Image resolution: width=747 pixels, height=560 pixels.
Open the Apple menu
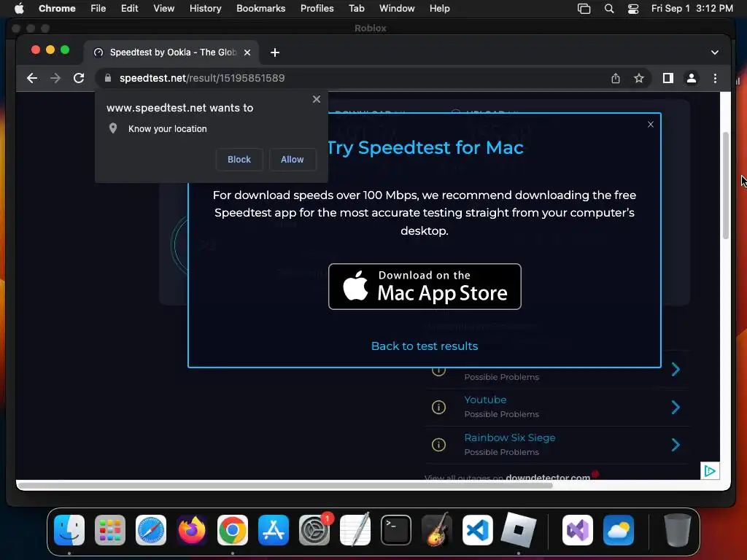pyautogui.click(x=19, y=9)
